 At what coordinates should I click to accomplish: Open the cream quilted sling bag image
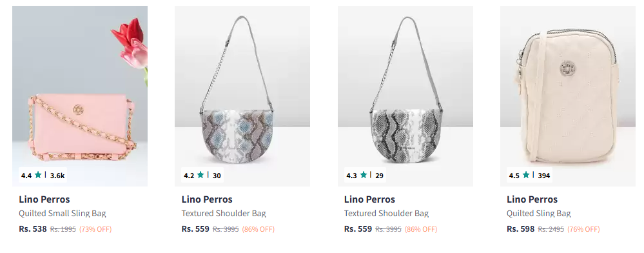click(x=567, y=96)
